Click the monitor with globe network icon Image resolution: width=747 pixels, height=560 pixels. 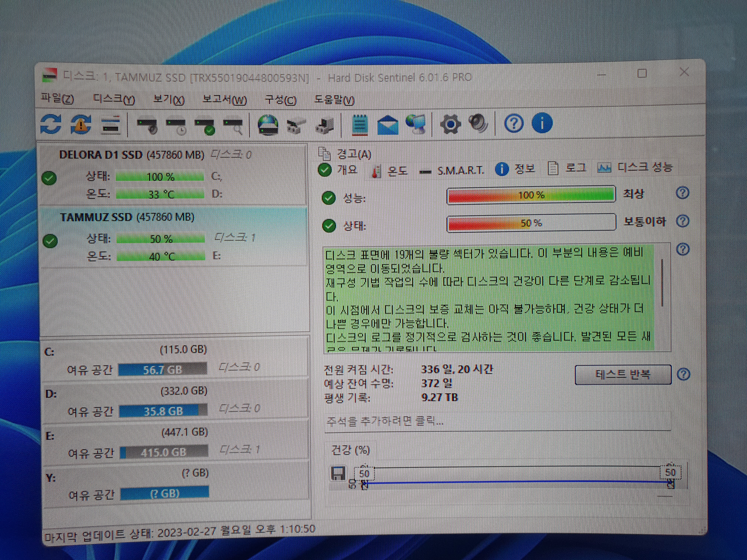tap(416, 124)
